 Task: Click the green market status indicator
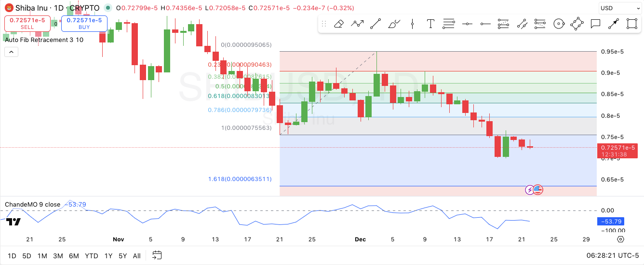[107, 8]
